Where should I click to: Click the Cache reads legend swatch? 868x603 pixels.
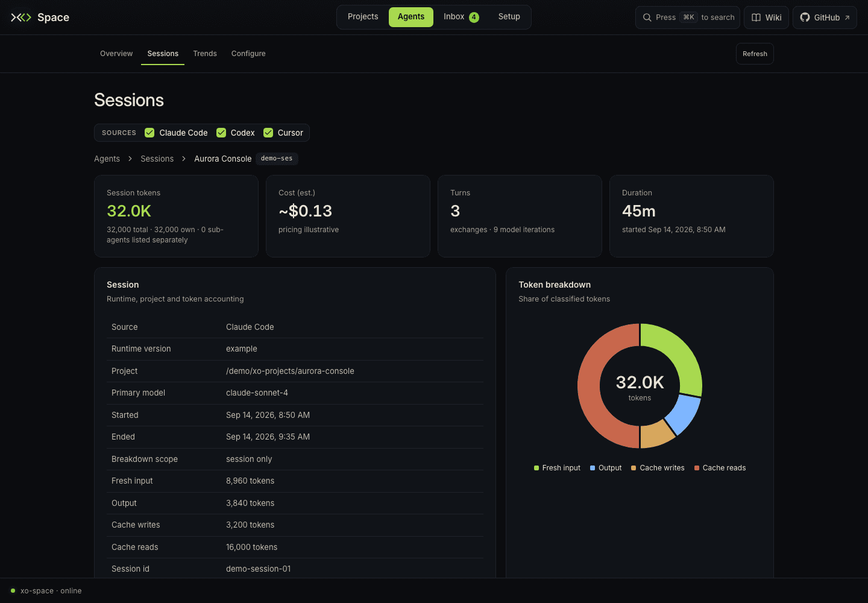tap(697, 468)
